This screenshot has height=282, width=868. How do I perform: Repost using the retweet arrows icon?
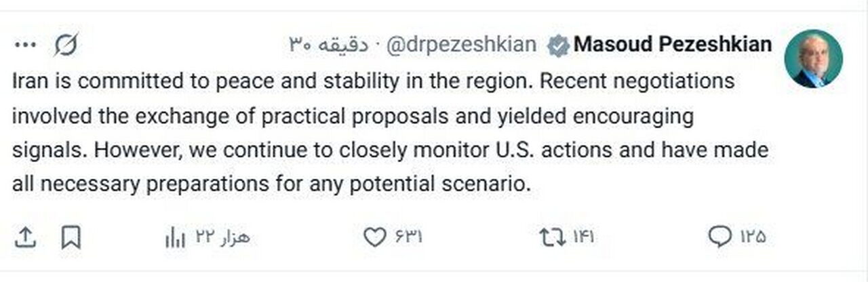[551, 237]
